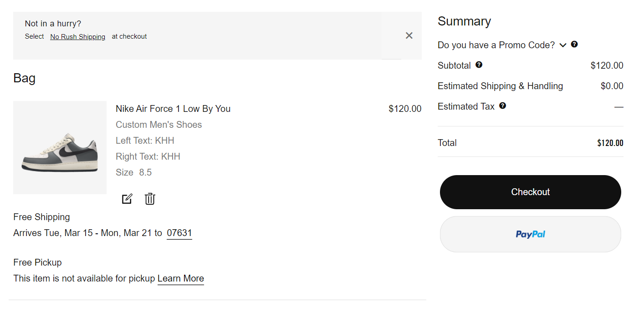The height and width of the screenshot is (312, 644).
Task: Show Estimated Tax info tooltip
Action: [502, 106]
